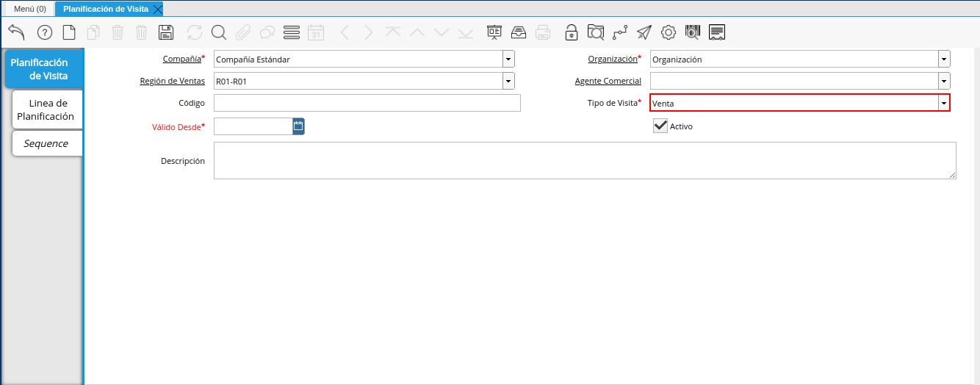Open the Linea de Planificación side tab

click(47, 109)
